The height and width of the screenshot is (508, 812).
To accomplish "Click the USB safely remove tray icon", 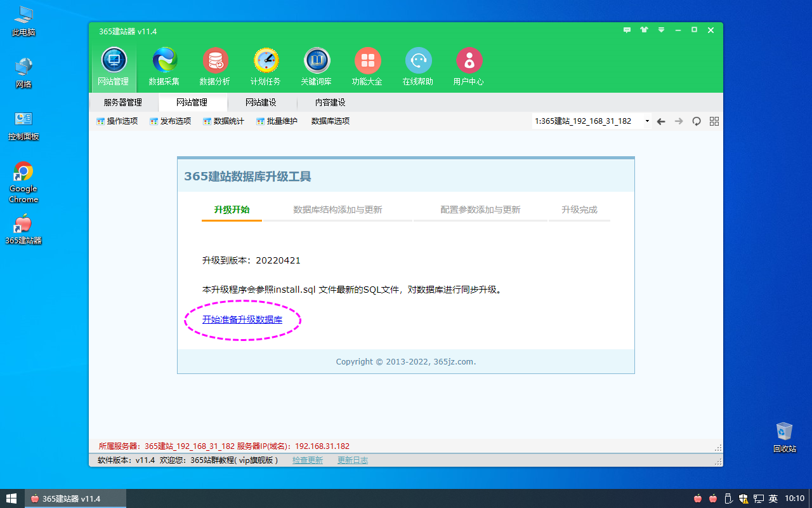I will [x=729, y=498].
